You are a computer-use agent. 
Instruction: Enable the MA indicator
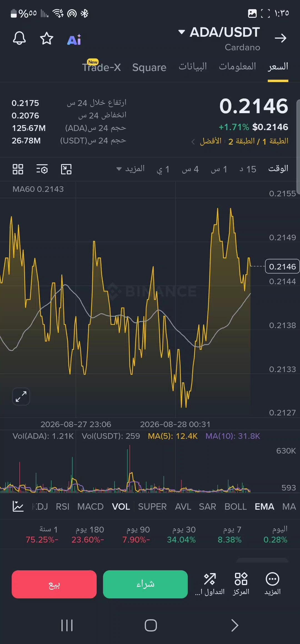pos(289,507)
